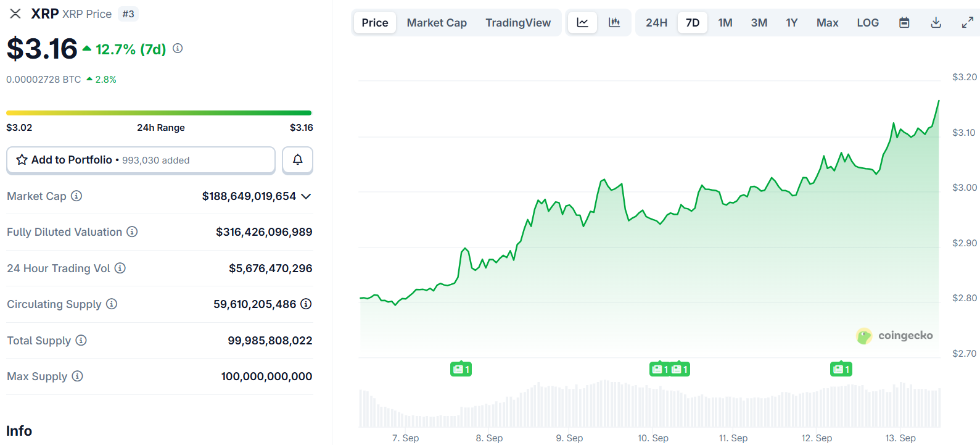The image size is (980, 445).
Task: Click the 24h Range progress bar
Action: coord(159,113)
